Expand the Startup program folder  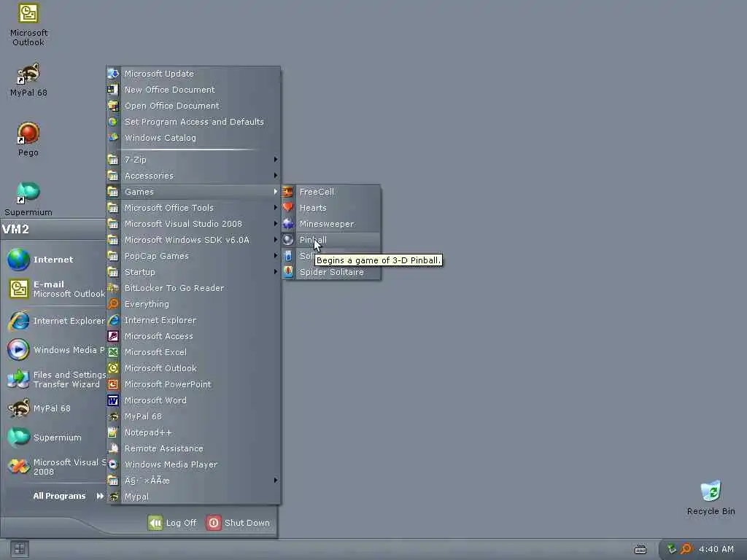193,272
